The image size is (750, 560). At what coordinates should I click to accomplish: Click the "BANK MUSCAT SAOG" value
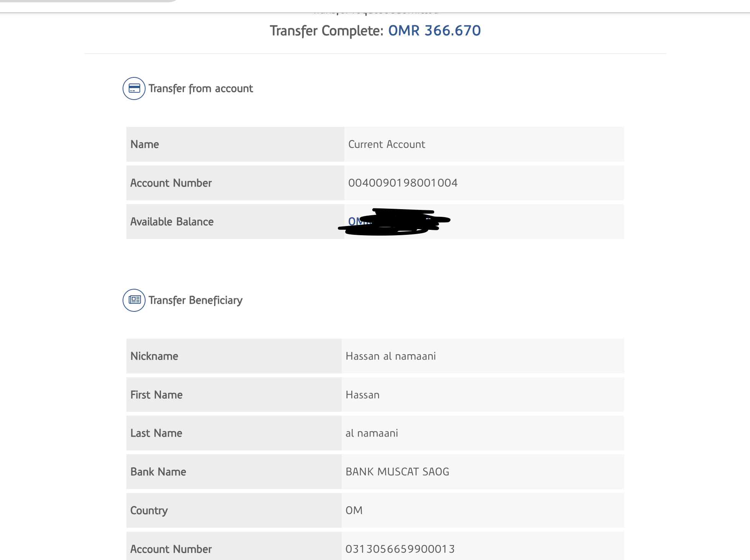tap(397, 472)
